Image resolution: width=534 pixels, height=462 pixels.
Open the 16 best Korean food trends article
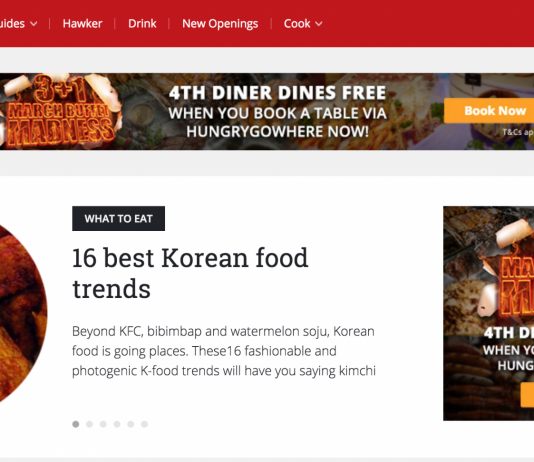[190, 273]
